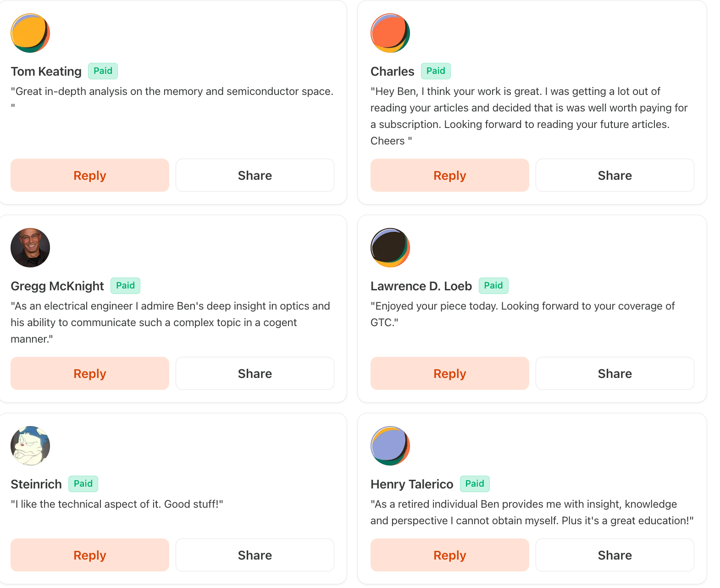Reply to Henry Talerico's testimonial
The height and width of the screenshot is (588, 720).
[x=450, y=555]
